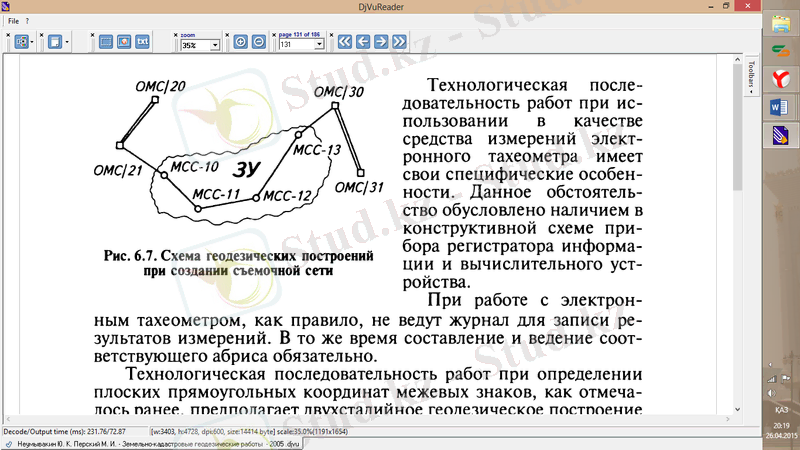Screen dimensions: 800x450
Task: Go to the next page arrow
Action: point(381,42)
